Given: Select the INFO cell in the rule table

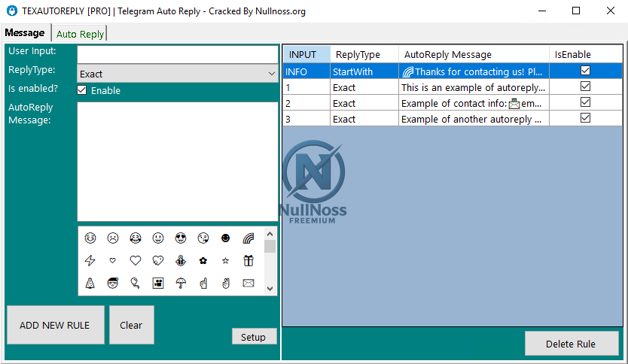Looking at the screenshot, I should 306,71.
